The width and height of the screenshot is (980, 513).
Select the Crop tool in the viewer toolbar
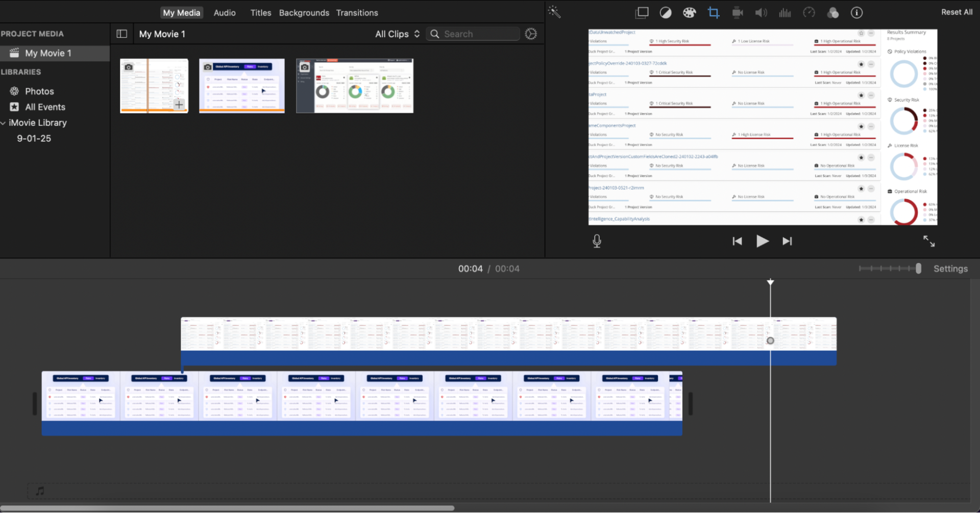coord(713,12)
